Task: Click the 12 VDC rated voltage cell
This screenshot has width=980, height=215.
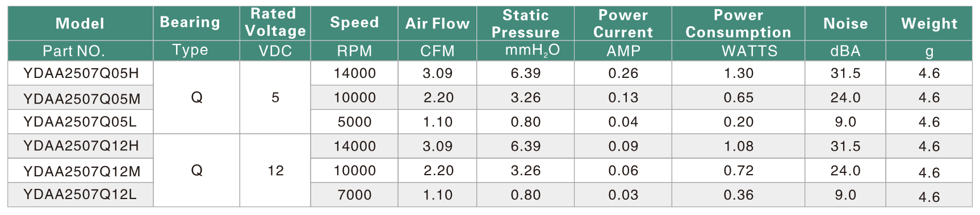Action: tap(275, 171)
